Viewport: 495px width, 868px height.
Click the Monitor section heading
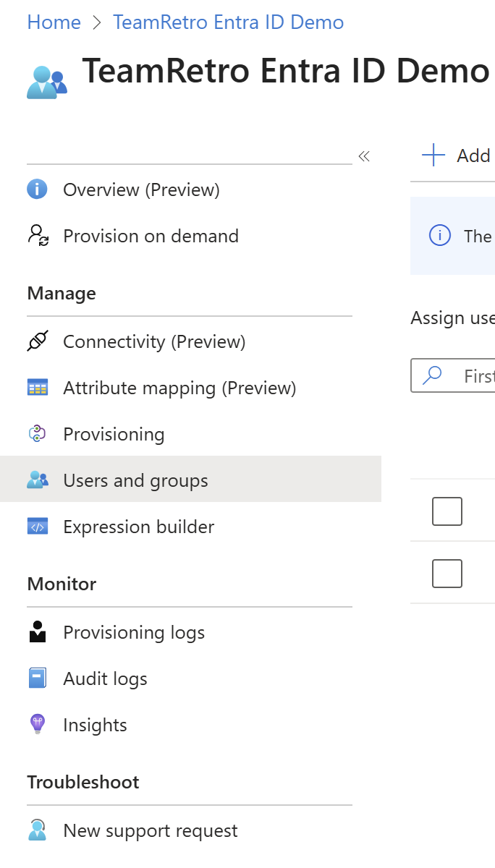(x=62, y=584)
